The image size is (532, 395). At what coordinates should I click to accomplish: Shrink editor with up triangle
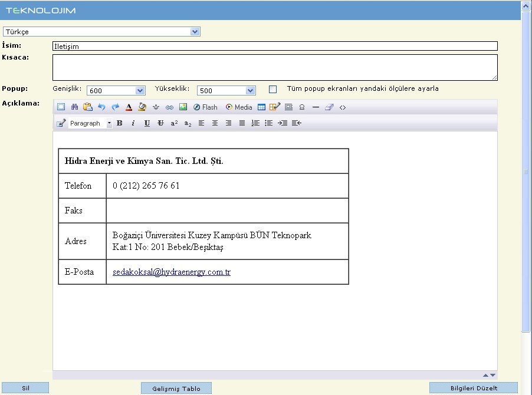pos(485,375)
